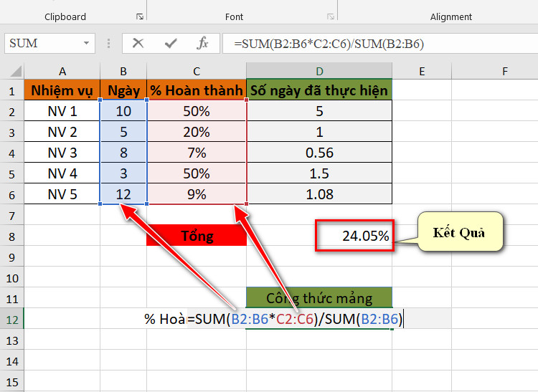
Task: Click the 'Công thức mảng' green cell
Action: tap(319, 298)
